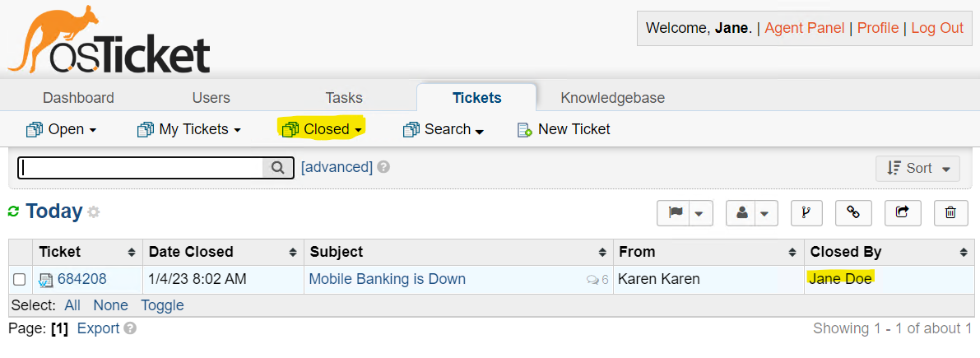Switch to the Knowledgebase tab
Screen dimensions: 980x358
[x=612, y=98]
